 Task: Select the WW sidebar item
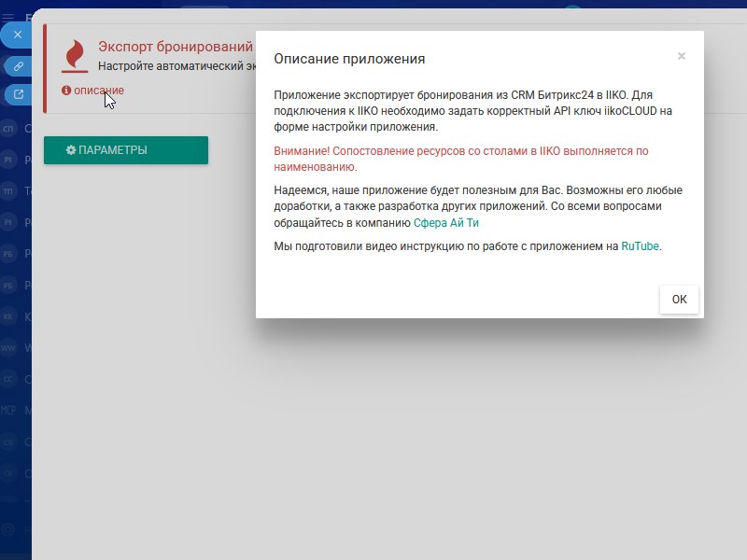point(8,348)
